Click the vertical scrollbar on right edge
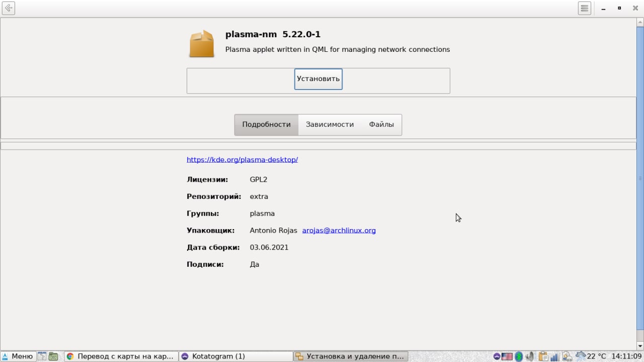The image size is (644, 362). (x=640, y=178)
